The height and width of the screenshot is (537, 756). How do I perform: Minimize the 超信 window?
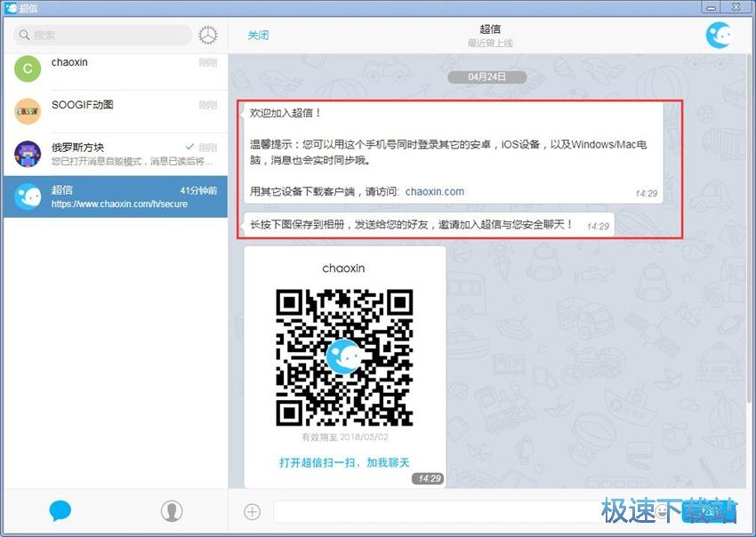point(712,8)
